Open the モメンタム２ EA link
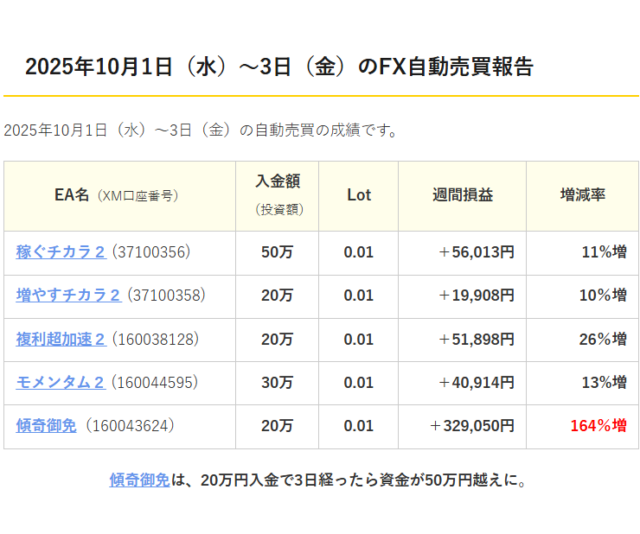The image size is (640, 534). pyautogui.click(x=61, y=382)
